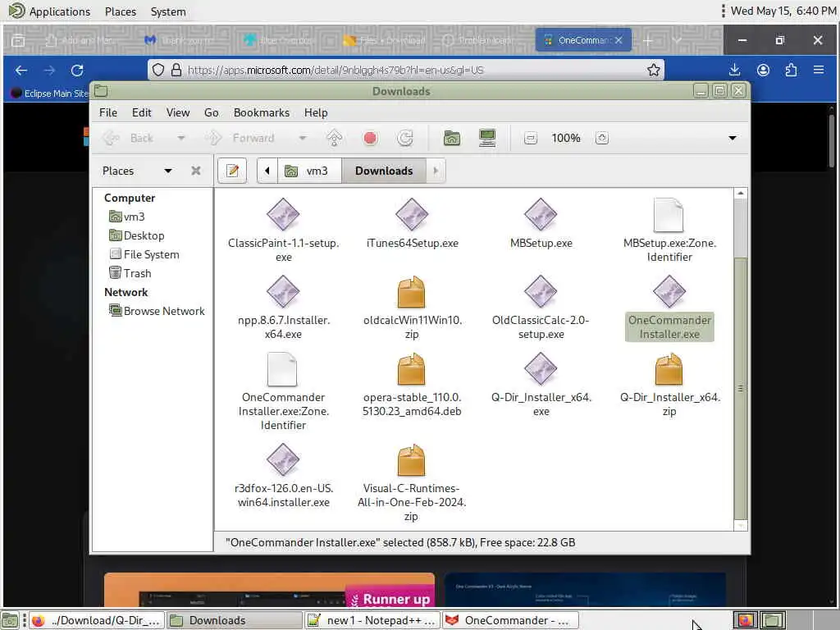Click the red Stop loading icon
The image size is (840, 630).
(370, 138)
